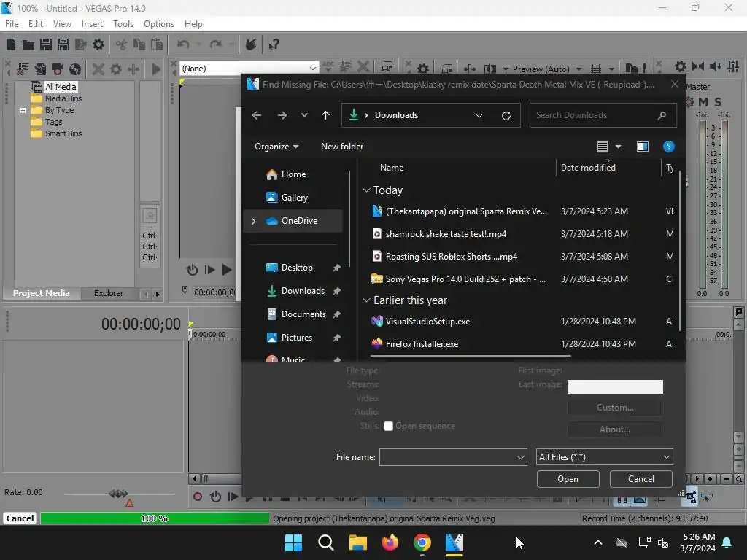The height and width of the screenshot is (560, 747).
Task: Go back in file dialog navigation
Action: click(257, 115)
